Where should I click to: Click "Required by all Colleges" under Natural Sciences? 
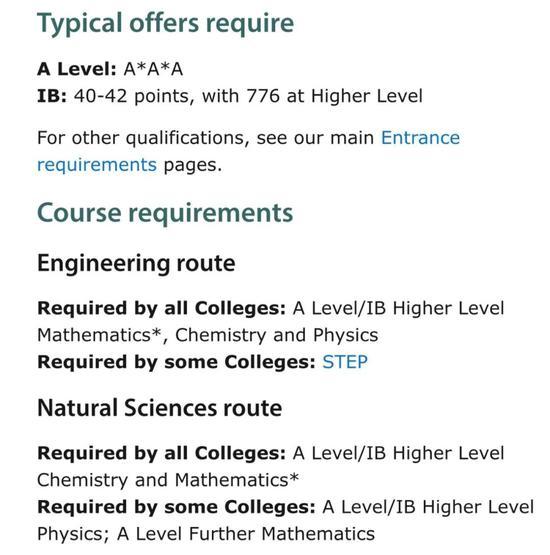pyautogui.click(x=161, y=453)
